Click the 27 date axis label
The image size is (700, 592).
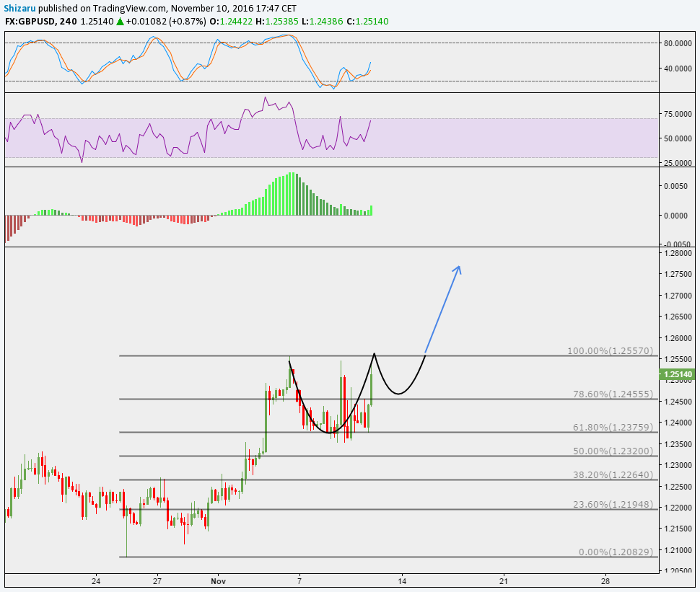coord(157,581)
